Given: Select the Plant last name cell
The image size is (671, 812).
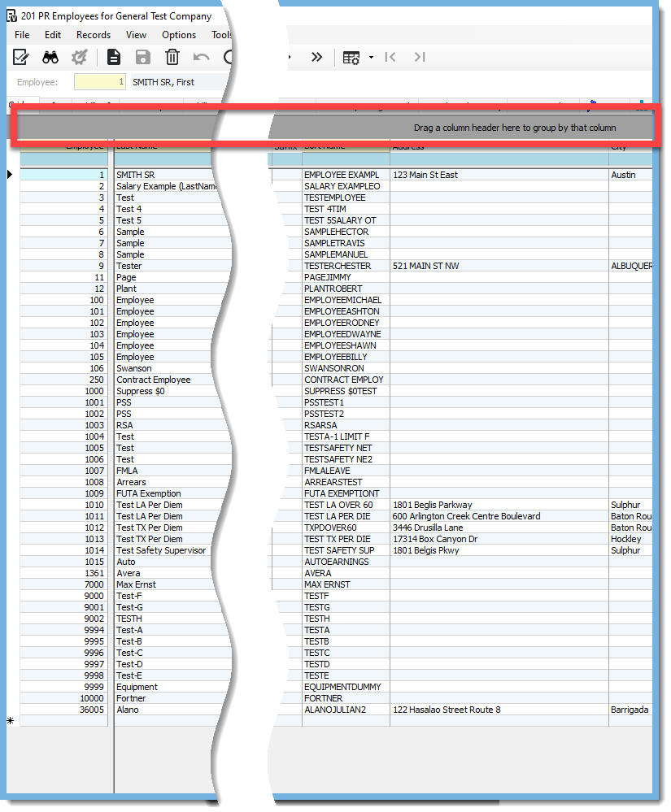Looking at the screenshot, I should (170, 289).
